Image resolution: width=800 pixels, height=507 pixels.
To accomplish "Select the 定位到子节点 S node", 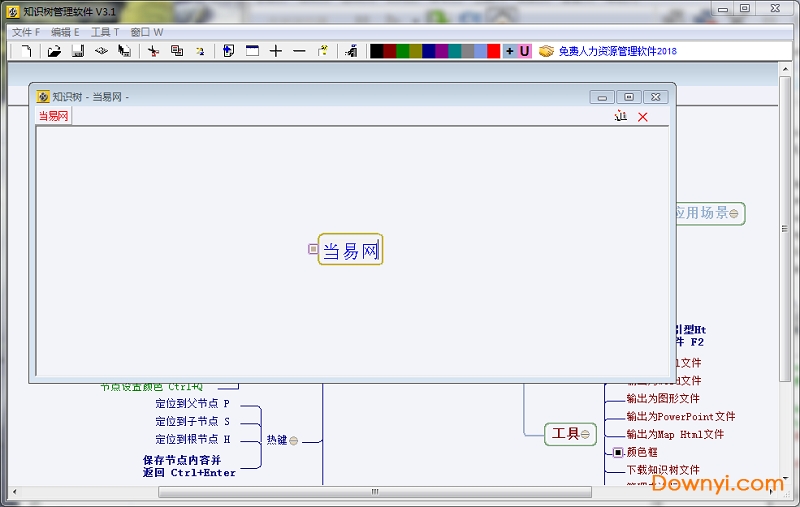I will tap(192, 422).
